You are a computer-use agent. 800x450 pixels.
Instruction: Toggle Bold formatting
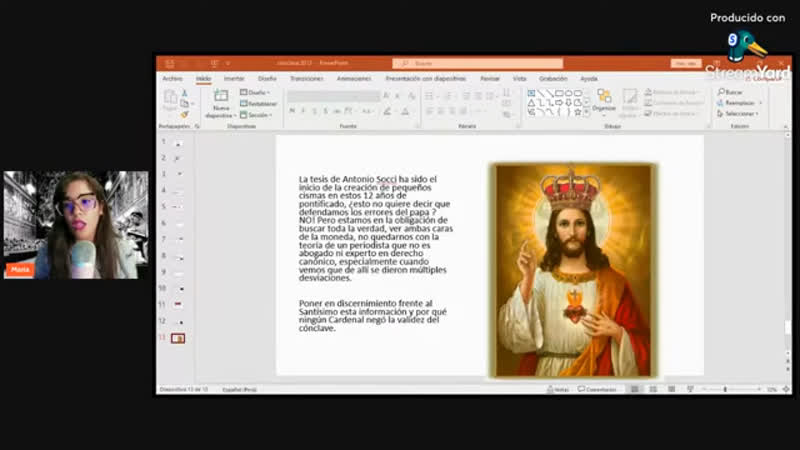(292, 111)
